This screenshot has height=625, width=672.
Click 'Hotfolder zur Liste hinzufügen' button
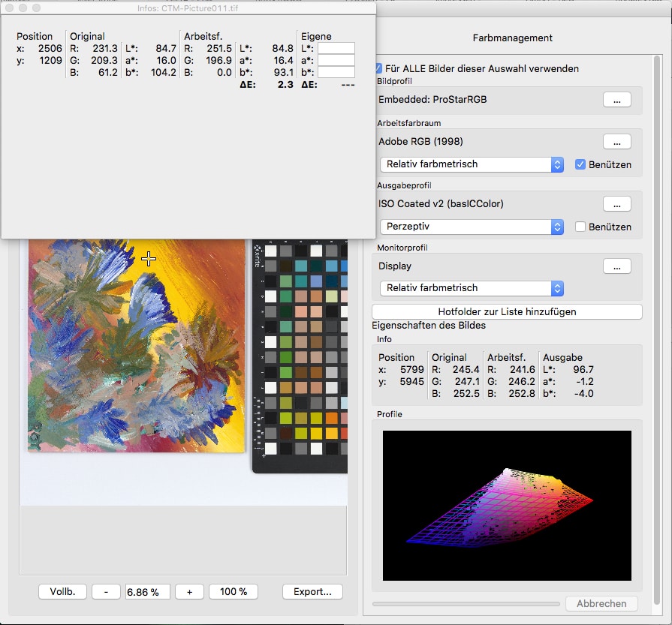click(x=507, y=311)
